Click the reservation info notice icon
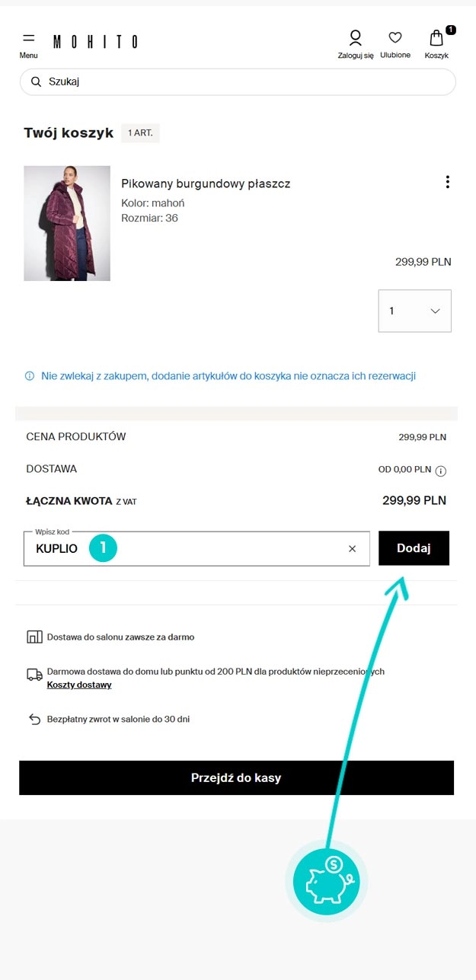Screen dimensions: 476x980 coord(30,376)
